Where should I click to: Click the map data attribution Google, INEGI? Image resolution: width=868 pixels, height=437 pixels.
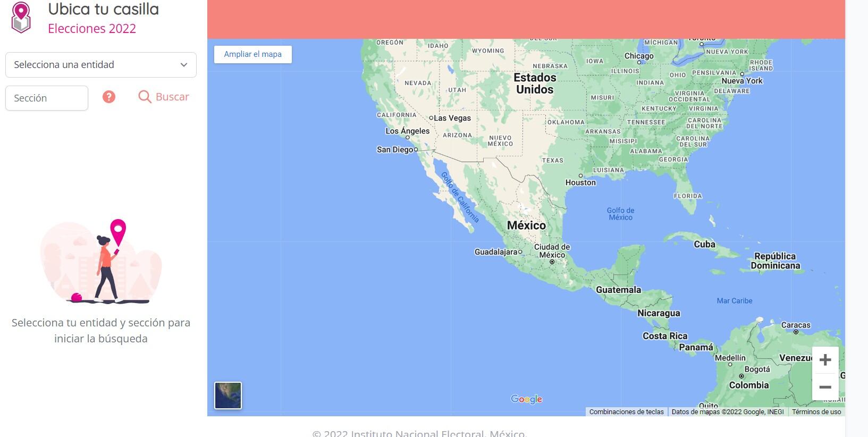[727, 412]
